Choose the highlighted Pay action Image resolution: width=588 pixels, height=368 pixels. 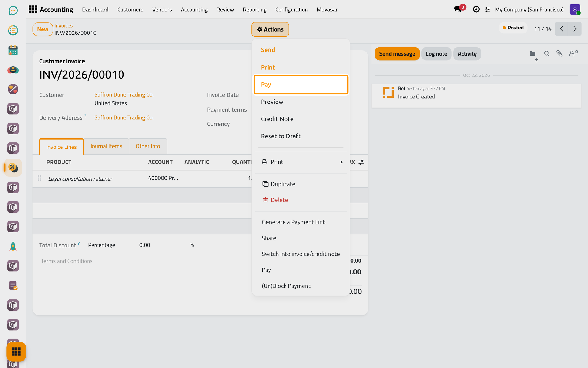(x=301, y=85)
